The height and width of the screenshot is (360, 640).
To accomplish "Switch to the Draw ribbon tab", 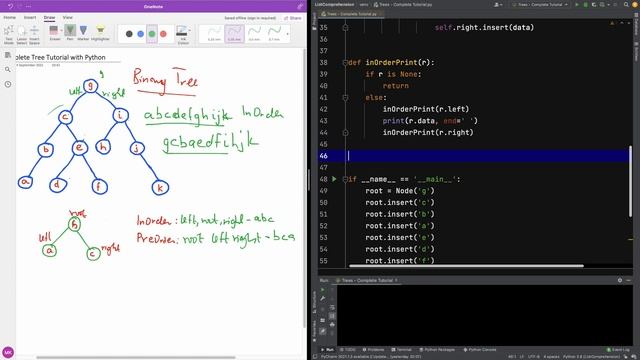I will 49,18.
